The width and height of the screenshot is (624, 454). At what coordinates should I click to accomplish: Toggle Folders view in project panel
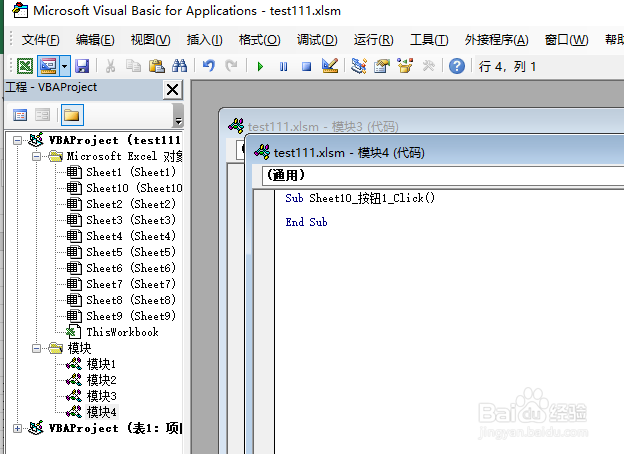pos(72,115)
